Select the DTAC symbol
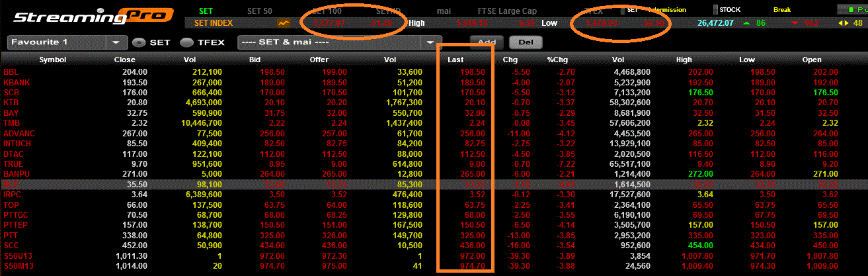The width and height of the screenshot is (868, 276). [13, 154]
